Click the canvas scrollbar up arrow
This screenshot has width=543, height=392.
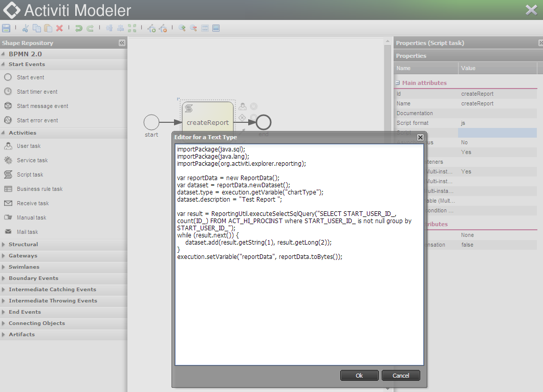pos(387,41)
